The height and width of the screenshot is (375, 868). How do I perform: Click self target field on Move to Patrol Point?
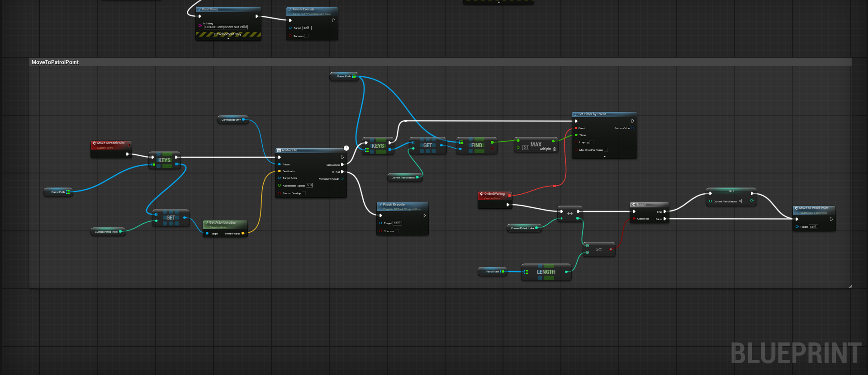coord(813,227)
